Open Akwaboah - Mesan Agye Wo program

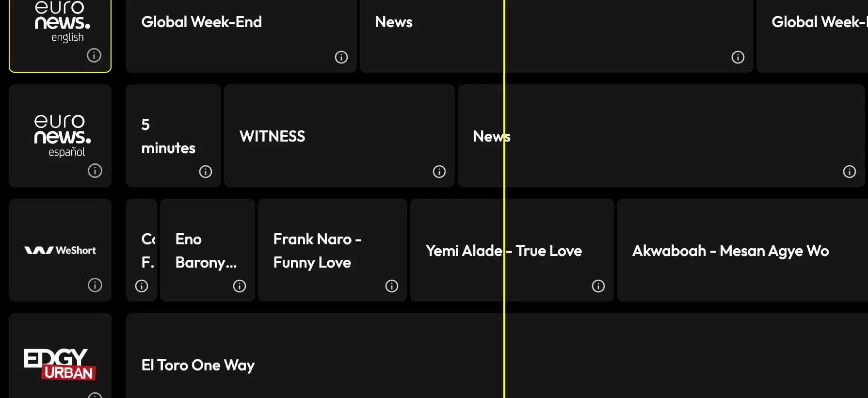coord(730,251)
